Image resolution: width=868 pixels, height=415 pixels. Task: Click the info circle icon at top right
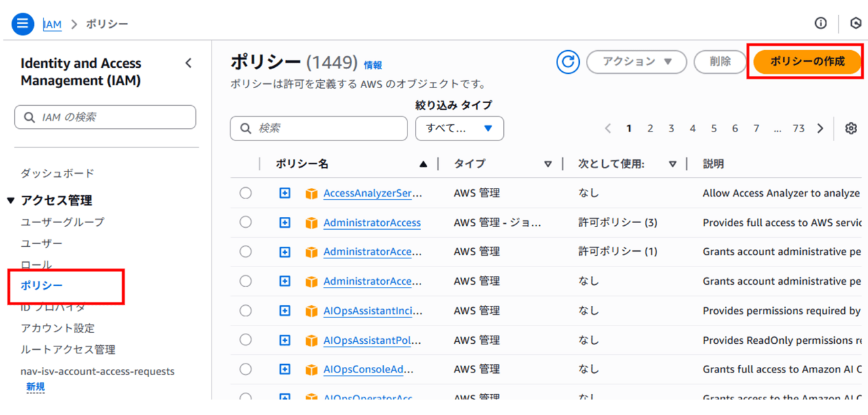821,24
